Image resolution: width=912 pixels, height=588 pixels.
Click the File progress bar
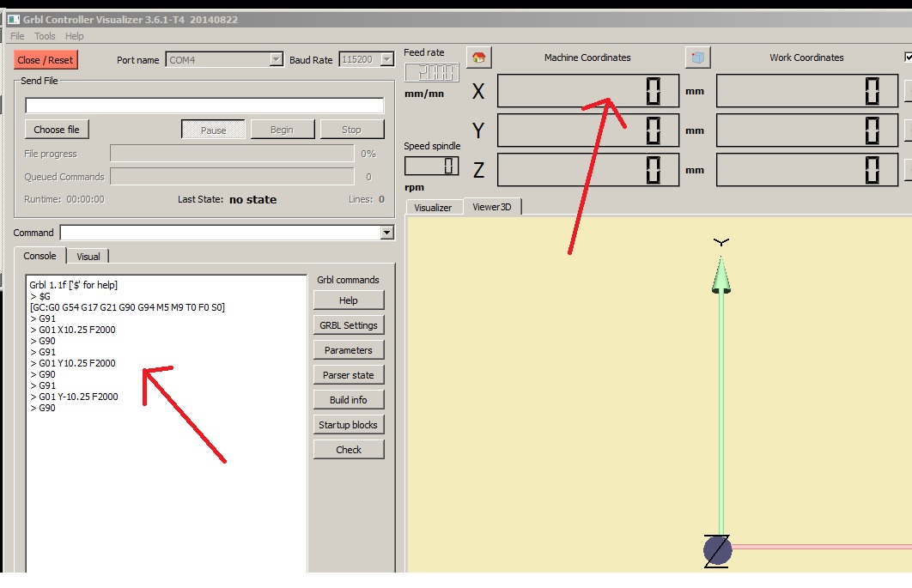point(232,154)
